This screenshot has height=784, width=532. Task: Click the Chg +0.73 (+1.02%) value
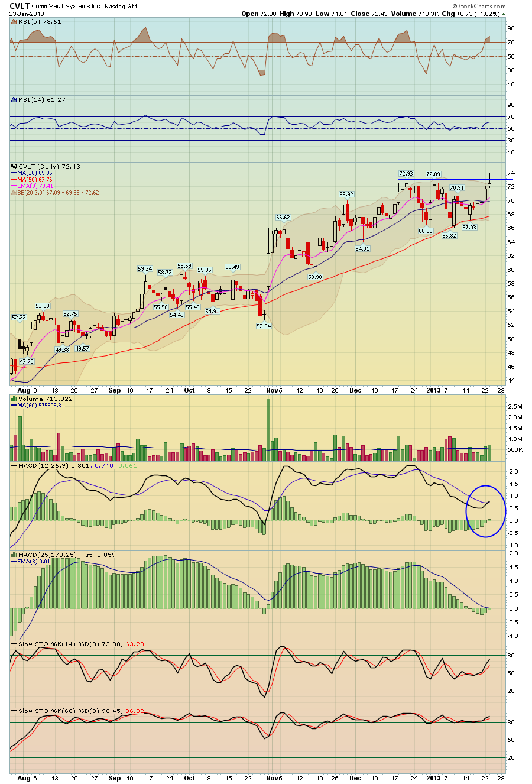[x=471, y=13]
